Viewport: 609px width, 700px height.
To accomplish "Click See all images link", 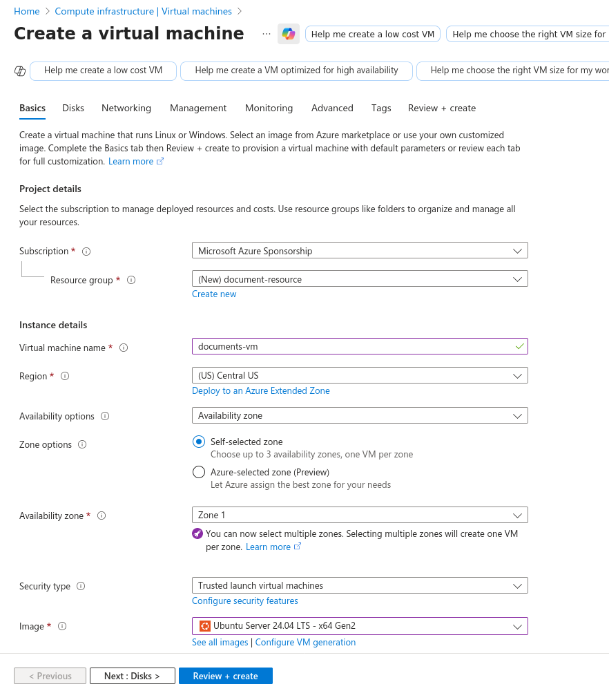I will click(220, 643).
